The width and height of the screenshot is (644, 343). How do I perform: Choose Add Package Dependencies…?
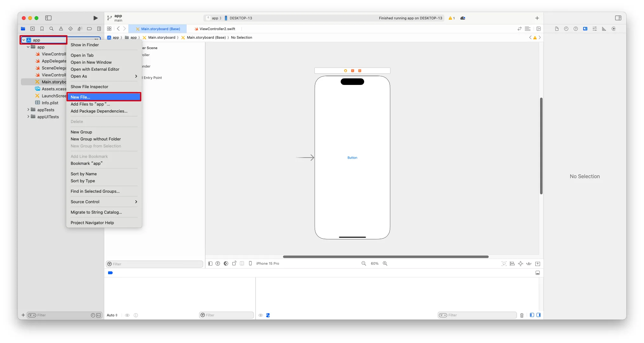point(104,111)
